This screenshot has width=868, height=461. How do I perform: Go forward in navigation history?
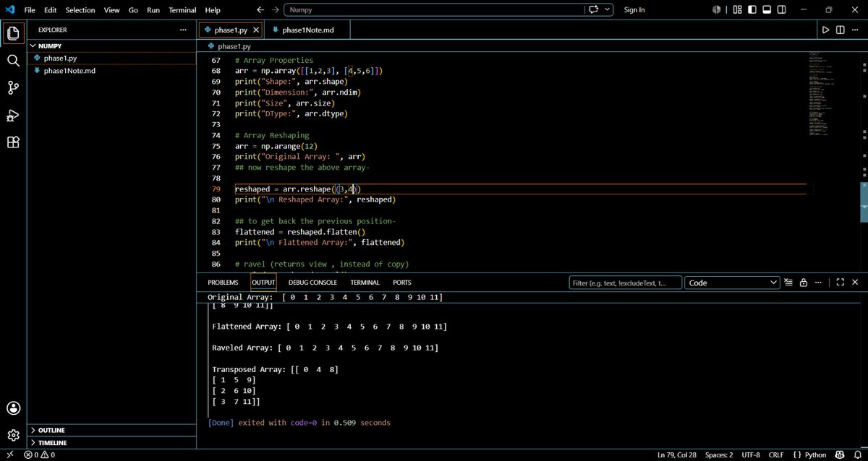point(274,10)
